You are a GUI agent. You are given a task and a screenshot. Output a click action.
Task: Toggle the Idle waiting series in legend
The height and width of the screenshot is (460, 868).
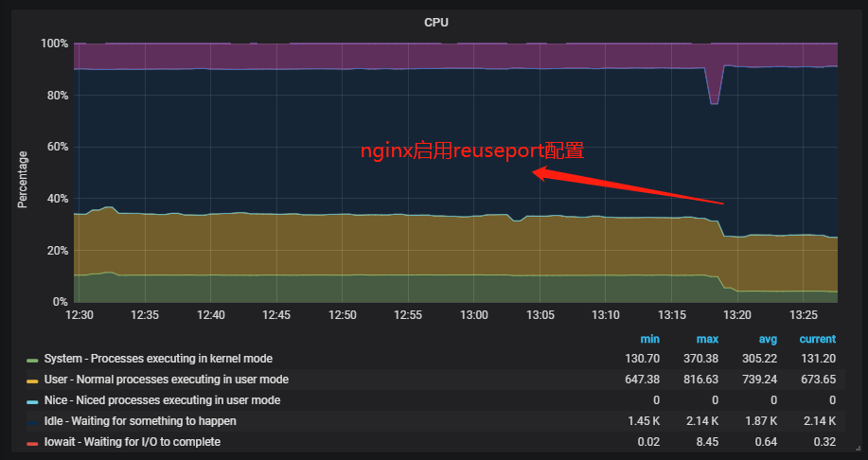140,420
